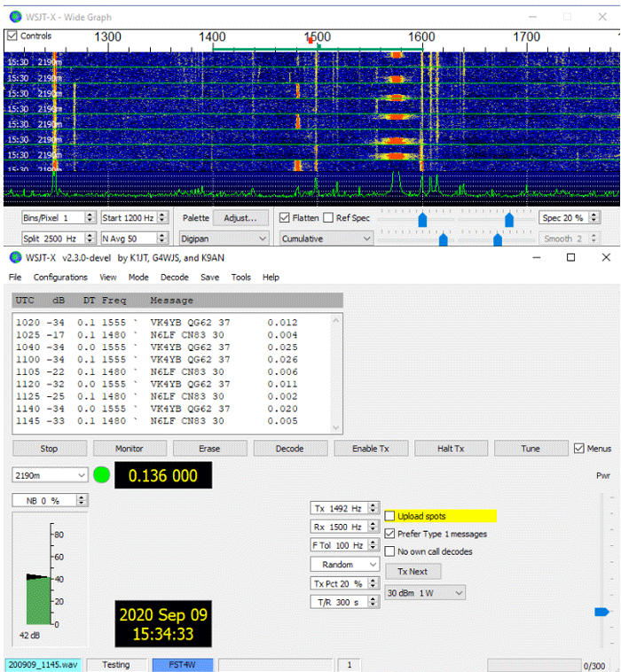
Task: Click the Halt Tx button
Action: [x=451, y=449]
